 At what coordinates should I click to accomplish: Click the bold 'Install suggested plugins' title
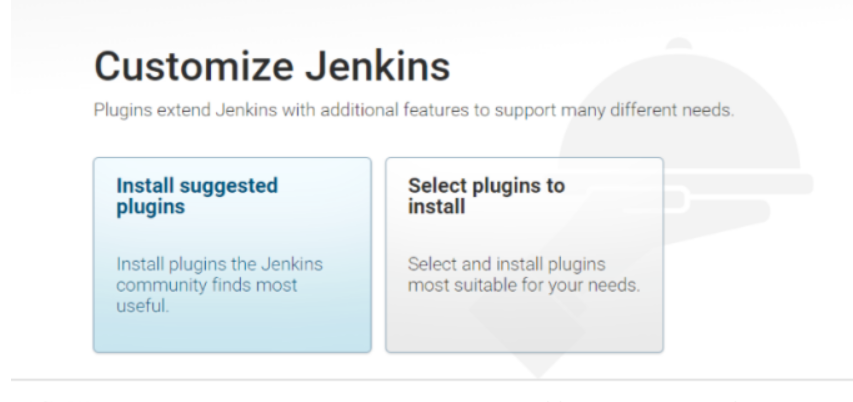[x=197, y=196]
